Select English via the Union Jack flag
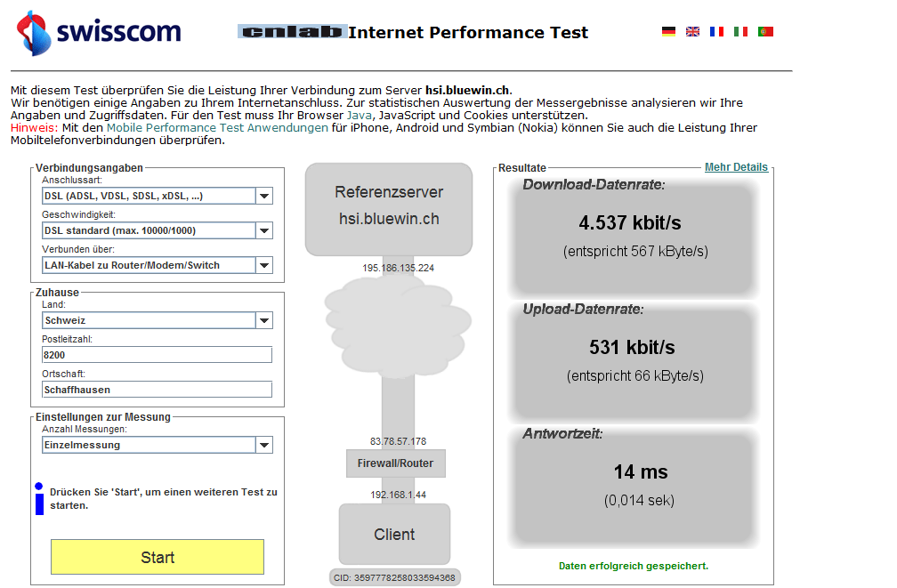897x588 pixels. pos(692,31)
